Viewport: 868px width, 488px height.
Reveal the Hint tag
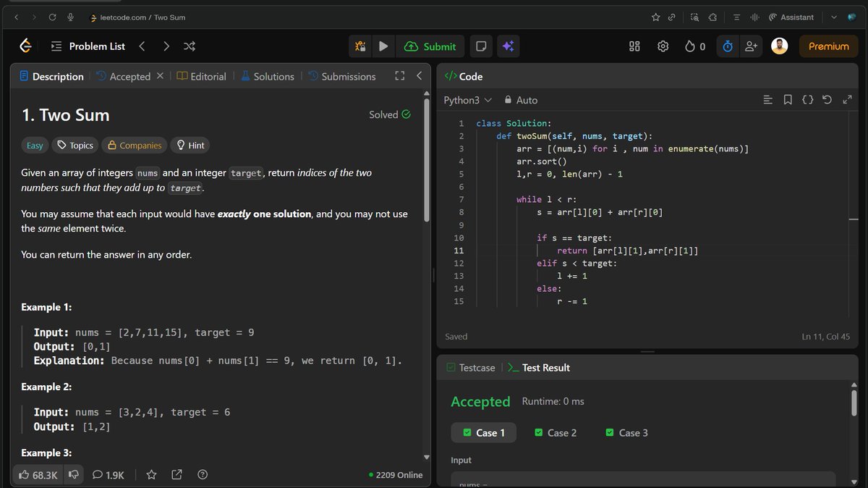coord(190,146)
